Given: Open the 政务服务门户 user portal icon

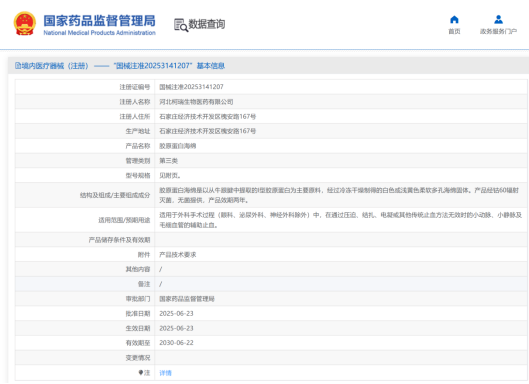Looking at the screenshot, I should click(x=498, y=20).
